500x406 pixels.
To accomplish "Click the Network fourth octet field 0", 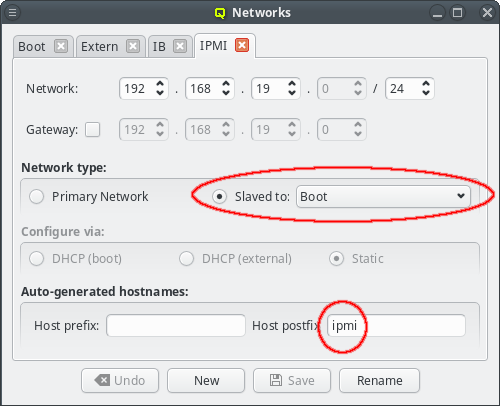I will pyautogui.click(x=342, y=88).
